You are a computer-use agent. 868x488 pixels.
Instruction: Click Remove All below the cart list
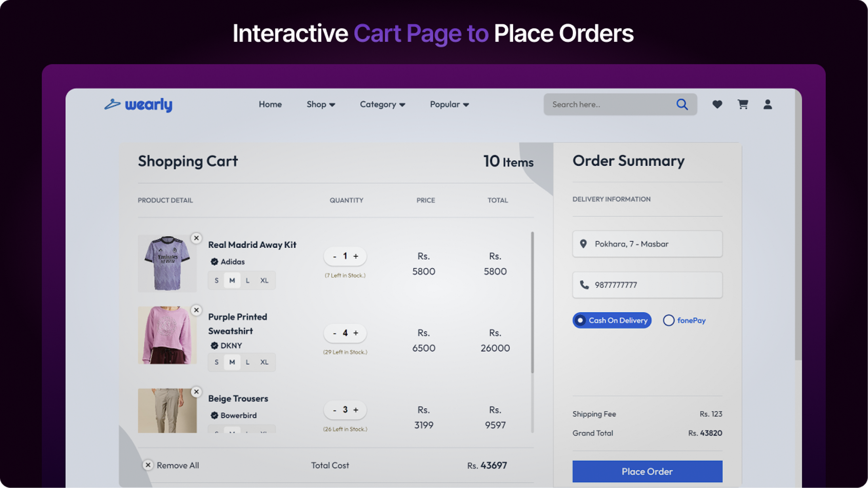click(171, 465)
